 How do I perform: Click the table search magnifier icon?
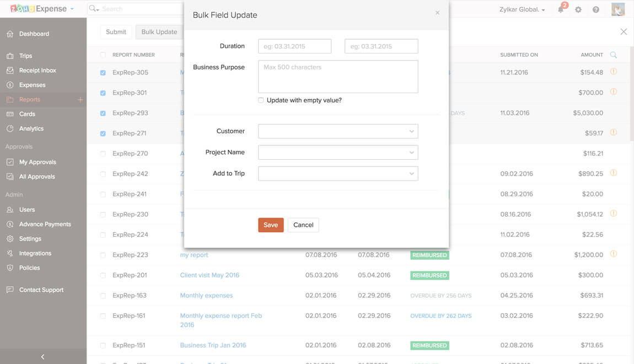614,55
